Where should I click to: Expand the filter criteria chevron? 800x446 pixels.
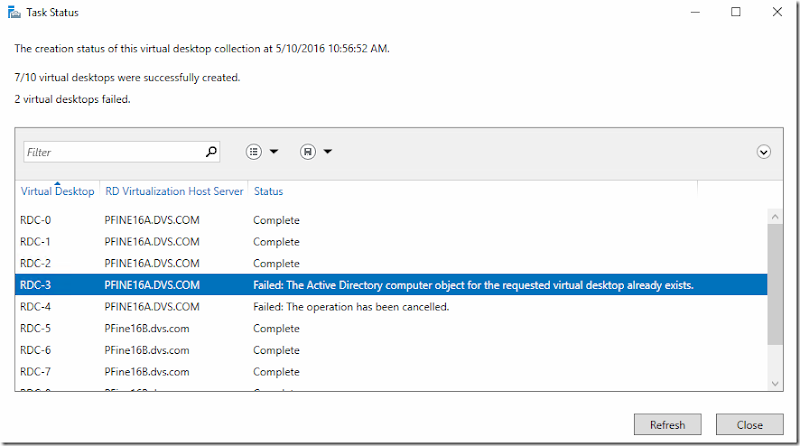click(764, 152)
